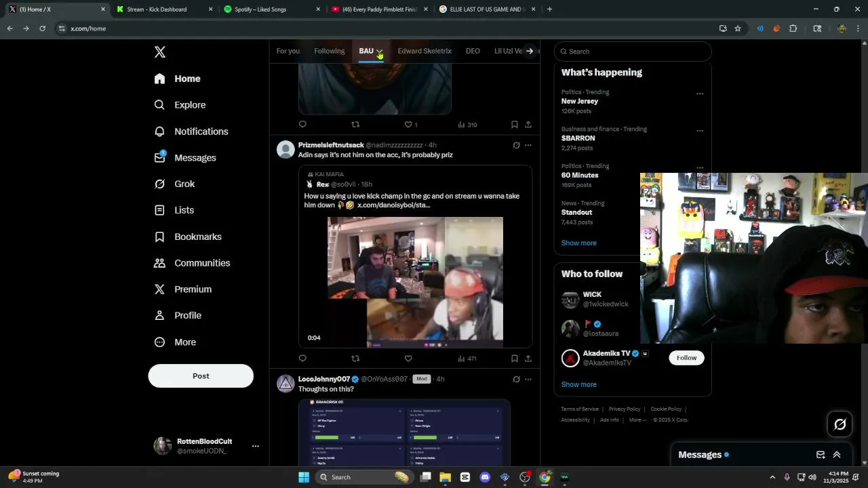Share the Prizmelsleftnutsack post
The image size is (868, 488).
pos(528,359)
